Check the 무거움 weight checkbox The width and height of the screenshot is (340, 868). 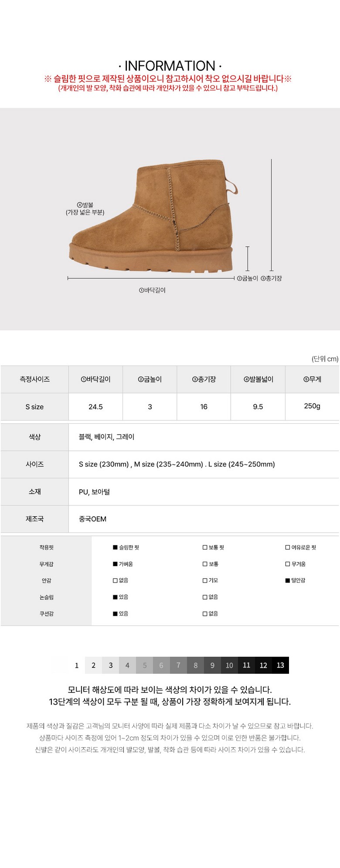pos(288,564)
